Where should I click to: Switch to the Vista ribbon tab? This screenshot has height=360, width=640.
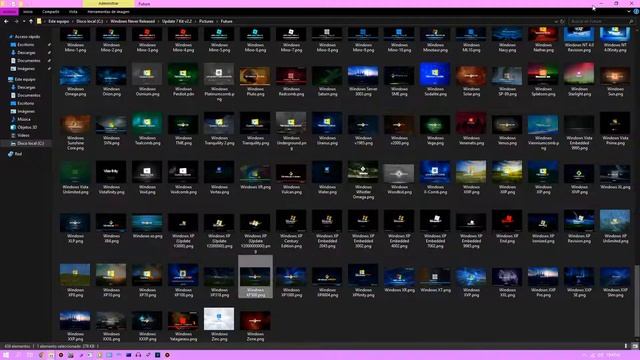73,12
